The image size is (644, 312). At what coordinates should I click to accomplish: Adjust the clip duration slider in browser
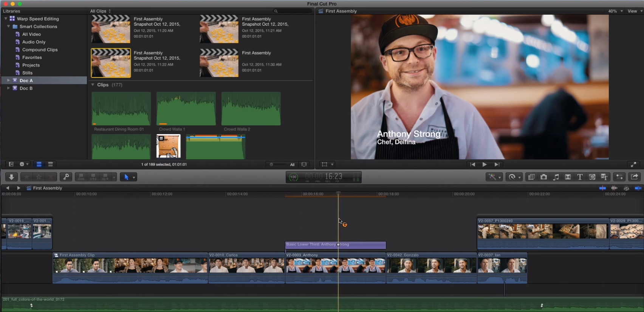(x=271, y=164)
